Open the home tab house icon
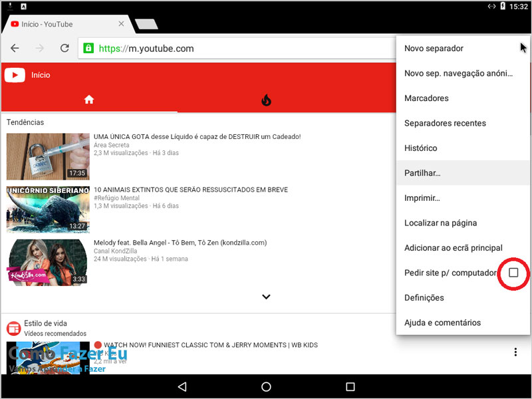 point(89,99)
